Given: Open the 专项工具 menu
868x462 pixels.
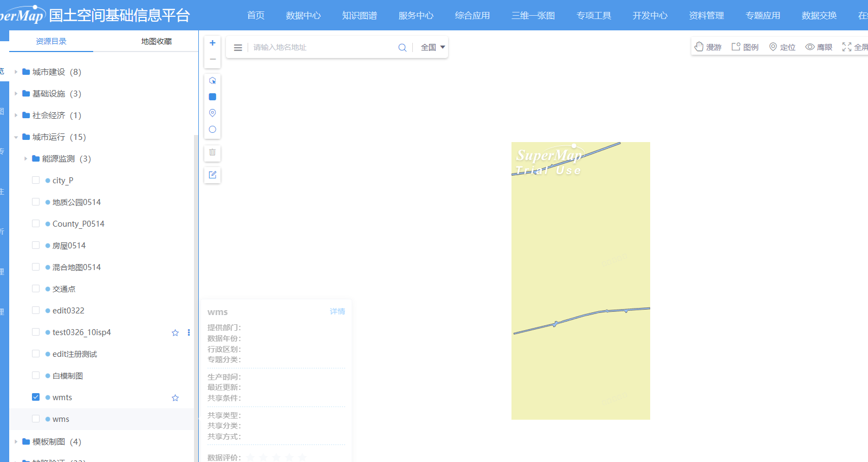Looking at the screenshot, I should coord(594,15).
